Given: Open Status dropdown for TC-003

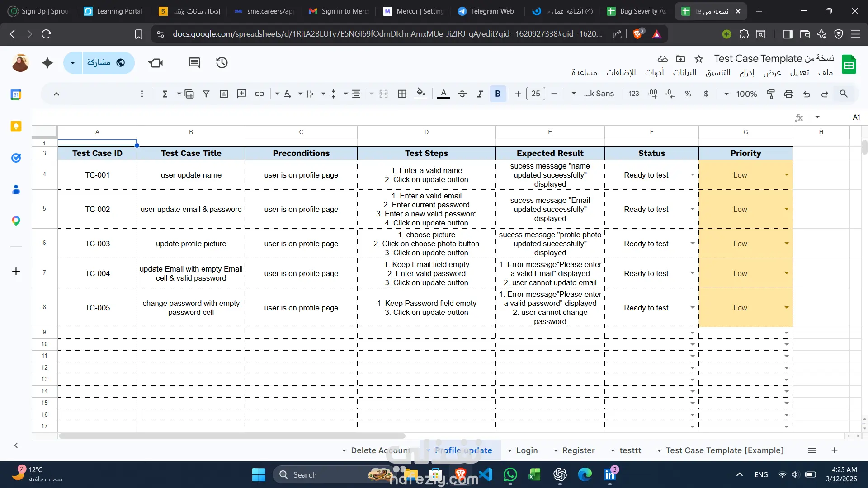Looking at the screenshot, I should click(x=692, y=244).
